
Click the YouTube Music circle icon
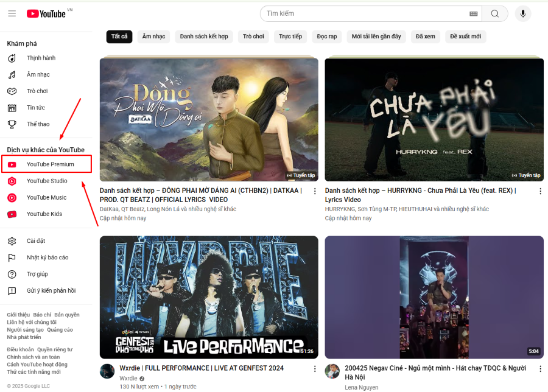(x=12, y=198)
